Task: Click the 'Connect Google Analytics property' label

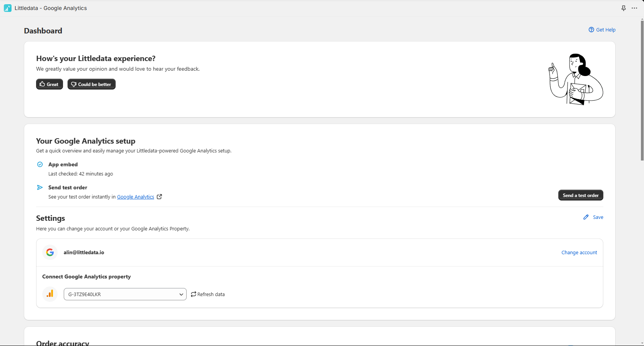Action: 86,276
